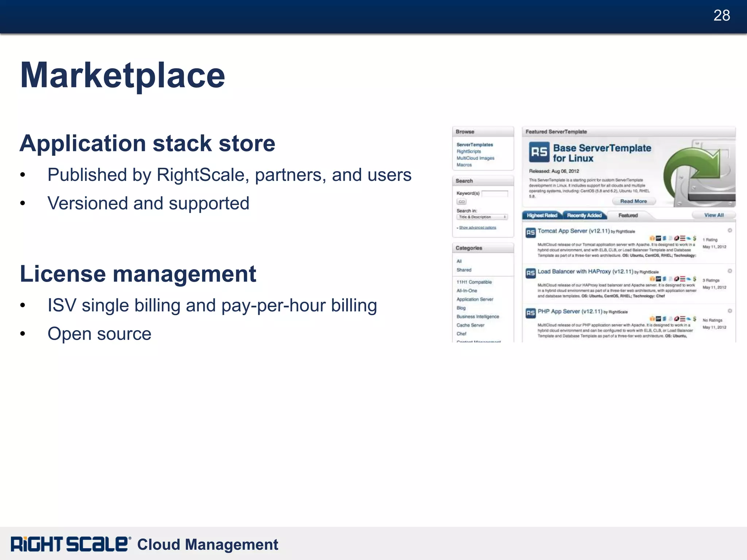Click RS icon beside Load Balancer with HAProxy
The image size is (747, 560).
(530, 273)
